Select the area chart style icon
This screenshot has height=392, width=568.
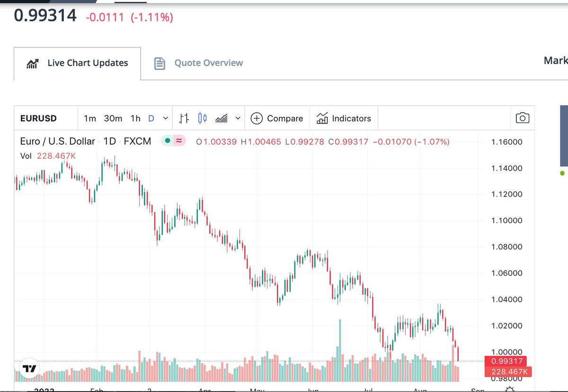(221, 118)
